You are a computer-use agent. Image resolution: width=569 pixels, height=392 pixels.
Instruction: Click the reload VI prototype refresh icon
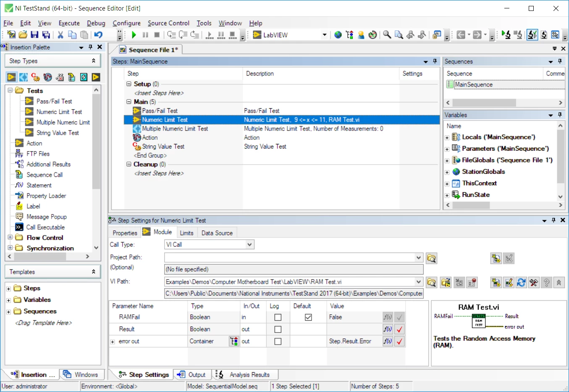coord(521,282)
